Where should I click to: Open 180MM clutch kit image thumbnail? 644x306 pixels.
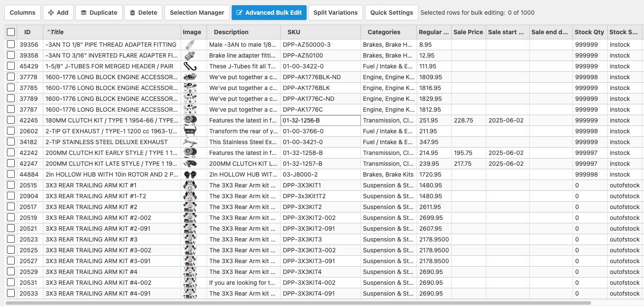tap(190, 120)
